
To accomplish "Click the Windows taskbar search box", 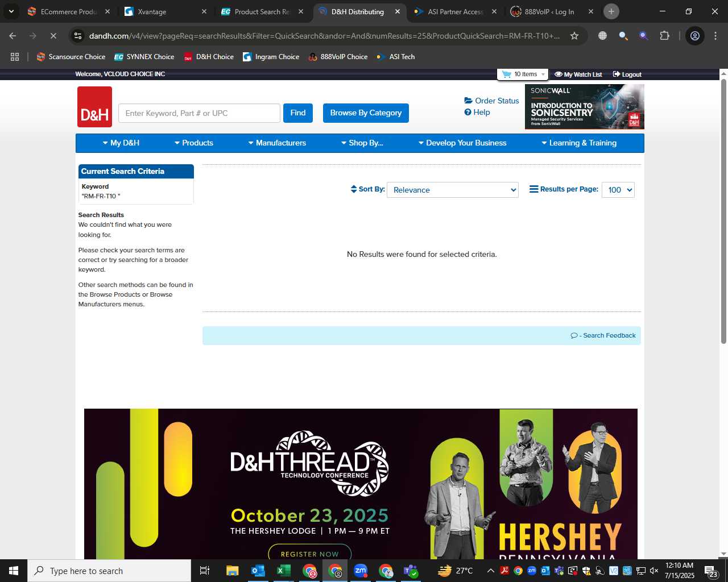I will coord(109,571).
